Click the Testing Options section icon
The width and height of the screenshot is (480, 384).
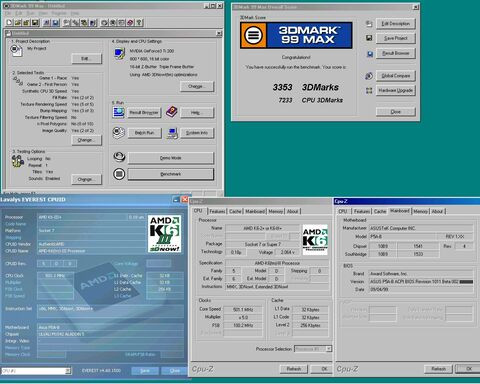(17, 161)
